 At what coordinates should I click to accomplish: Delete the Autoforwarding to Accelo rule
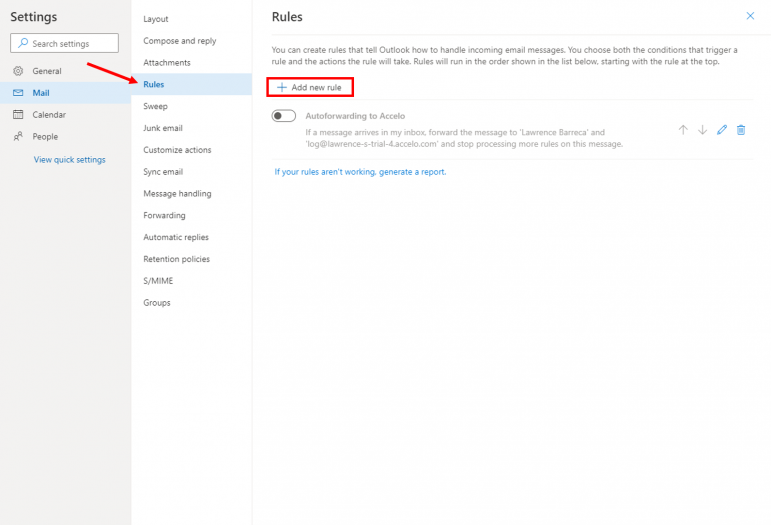pos(741,130)
